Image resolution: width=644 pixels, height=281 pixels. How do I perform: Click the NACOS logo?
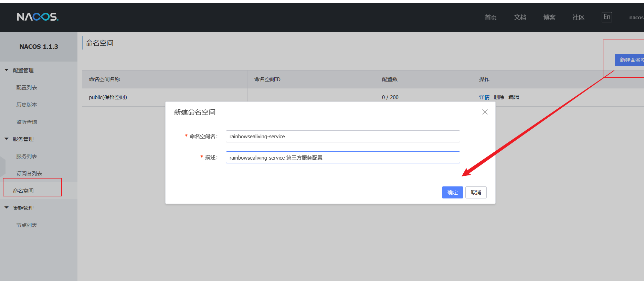(38, 17)
